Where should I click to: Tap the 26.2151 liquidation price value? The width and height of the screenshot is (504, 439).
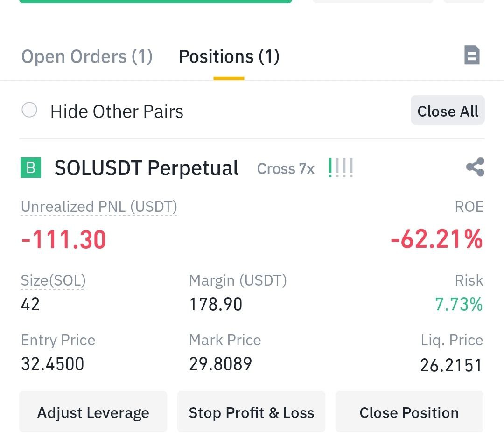451,365
